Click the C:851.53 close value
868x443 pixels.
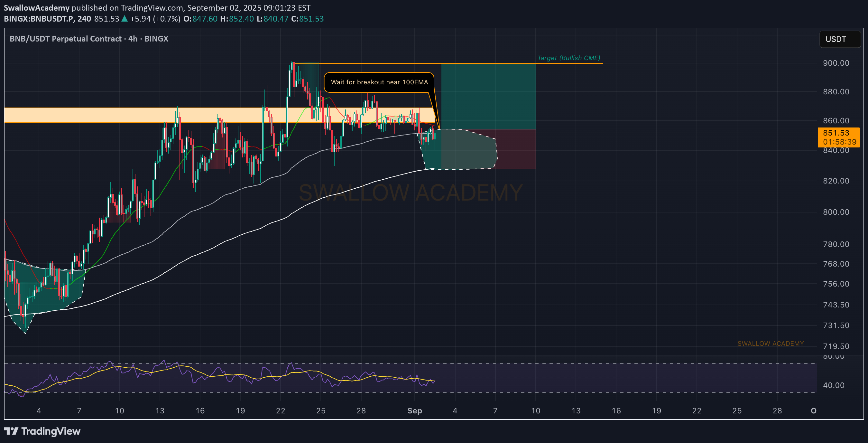point(307,19)
